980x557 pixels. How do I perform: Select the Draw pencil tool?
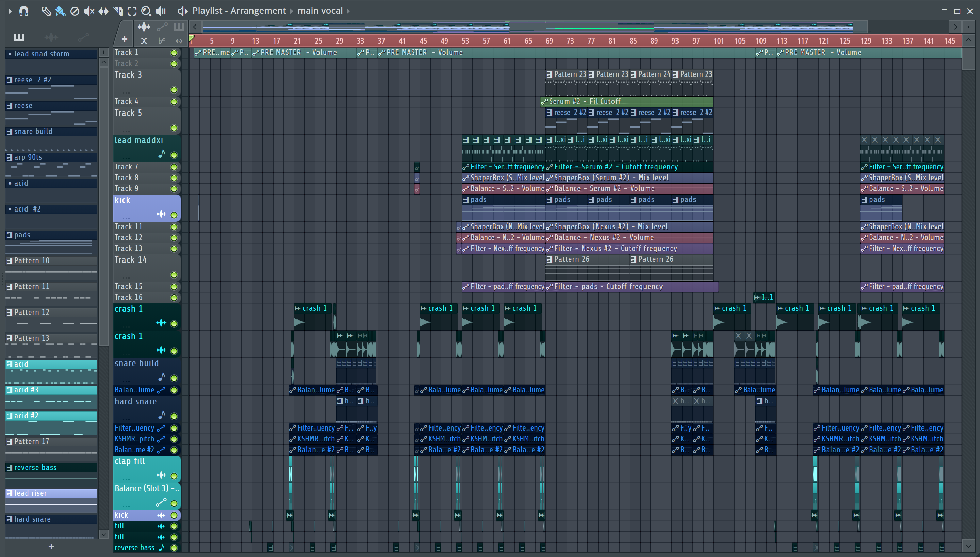[46, 11]
